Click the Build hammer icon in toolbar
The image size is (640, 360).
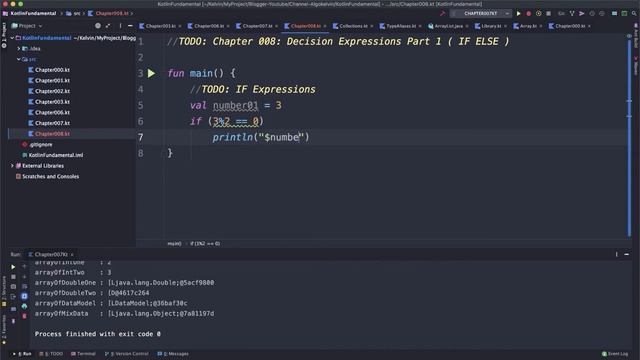pos(442,13)
